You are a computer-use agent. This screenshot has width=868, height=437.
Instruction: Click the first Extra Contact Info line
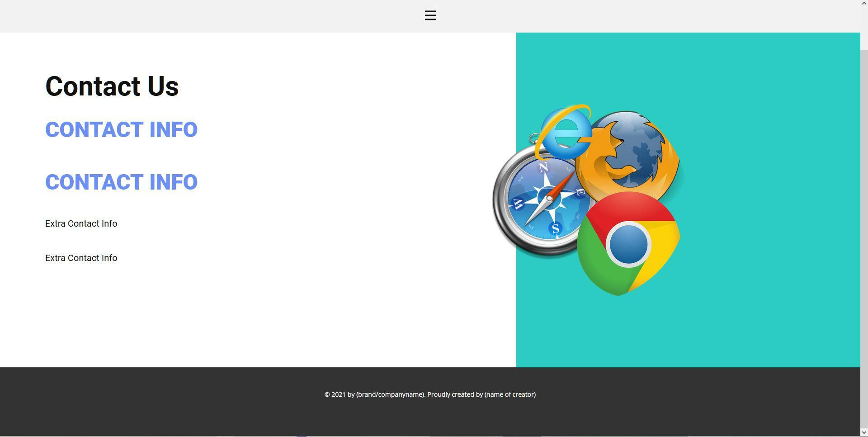81,224
